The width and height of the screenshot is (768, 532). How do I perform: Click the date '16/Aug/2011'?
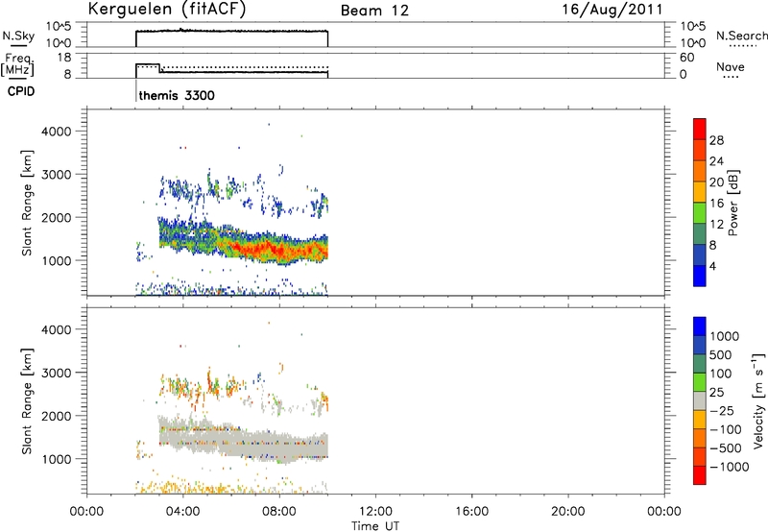point(612,10)
